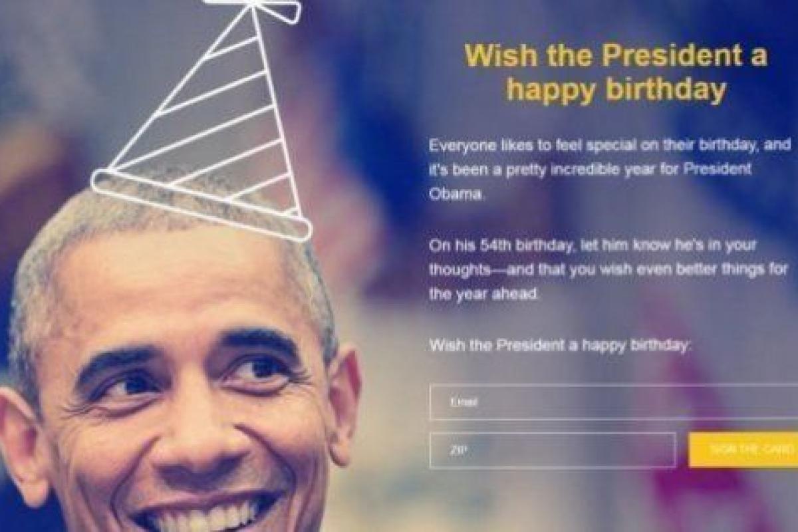The width and height of the screenshot is (798, 532).
Task: Click the 'thoughts—and that you wish' text line
Action: 608,270
